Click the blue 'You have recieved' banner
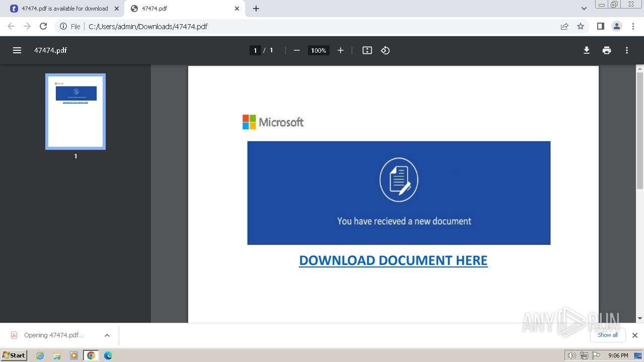This screenshot has height=362, width=644. point(399,193)
